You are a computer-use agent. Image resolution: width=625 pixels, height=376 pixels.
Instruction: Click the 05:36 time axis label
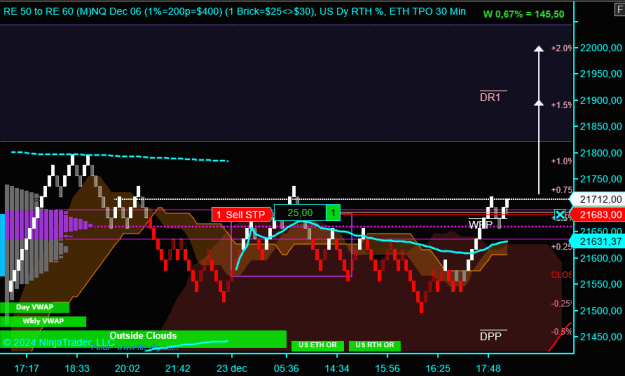pos(286,368)
